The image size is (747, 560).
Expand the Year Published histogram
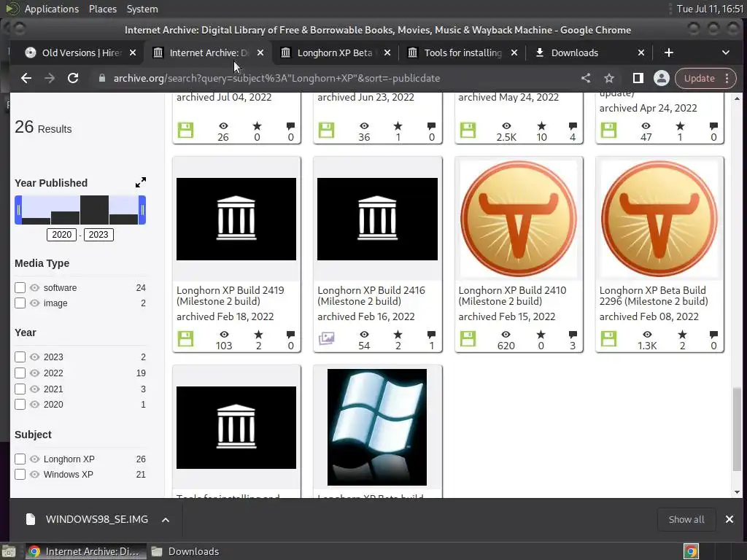141,182
